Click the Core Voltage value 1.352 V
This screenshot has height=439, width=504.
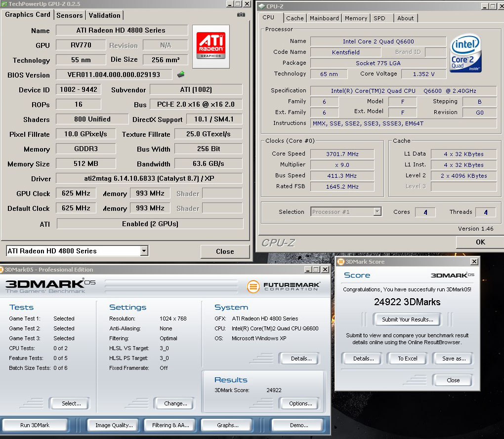[x=423, y=74]
